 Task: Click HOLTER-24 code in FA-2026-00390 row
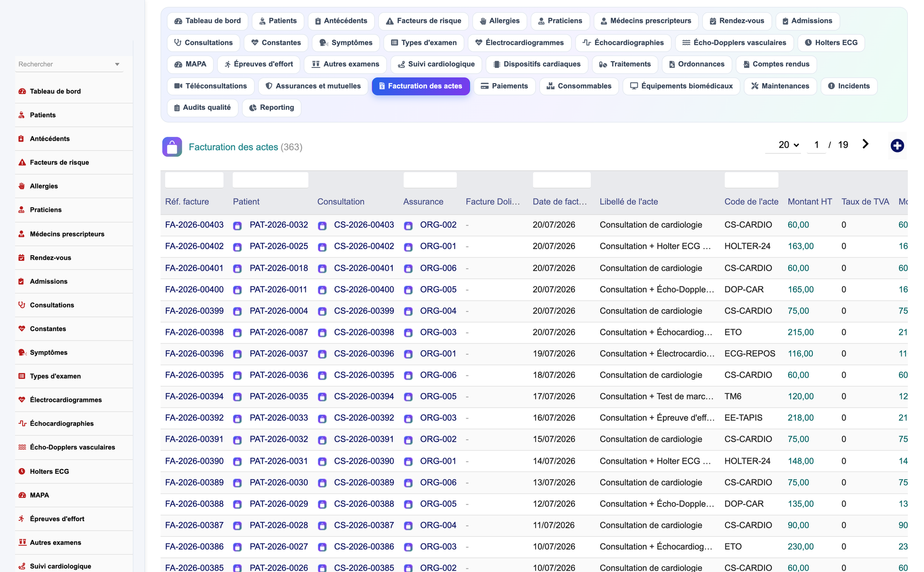pyautogui.click(x=747, y=461)
